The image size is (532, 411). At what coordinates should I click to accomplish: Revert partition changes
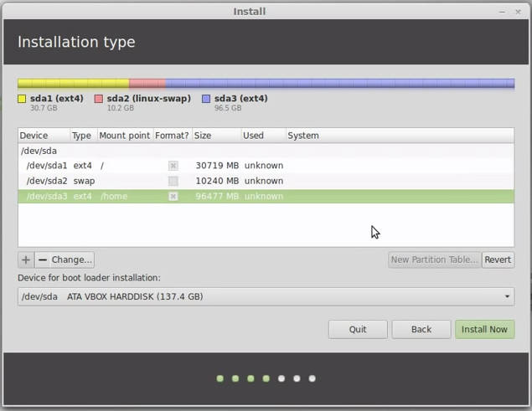click(x=498, y=259)
